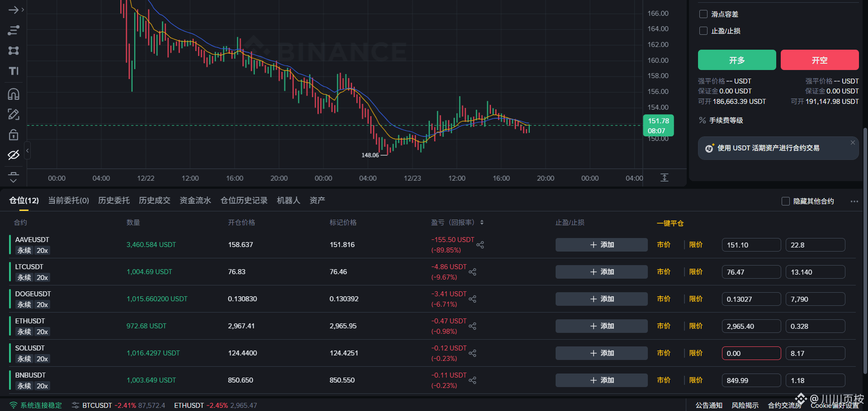
Task: Click 一键平仓 close all link
Action: 670,223
